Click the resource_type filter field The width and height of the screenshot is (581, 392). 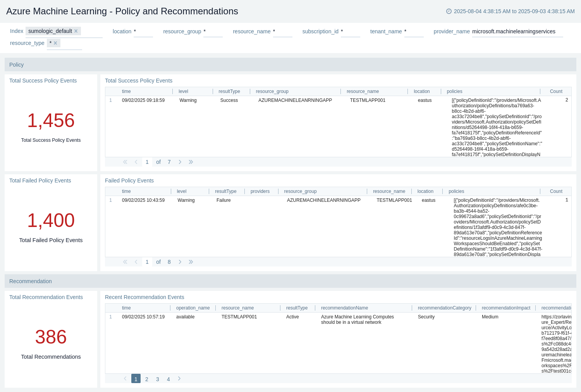[64, 43]
